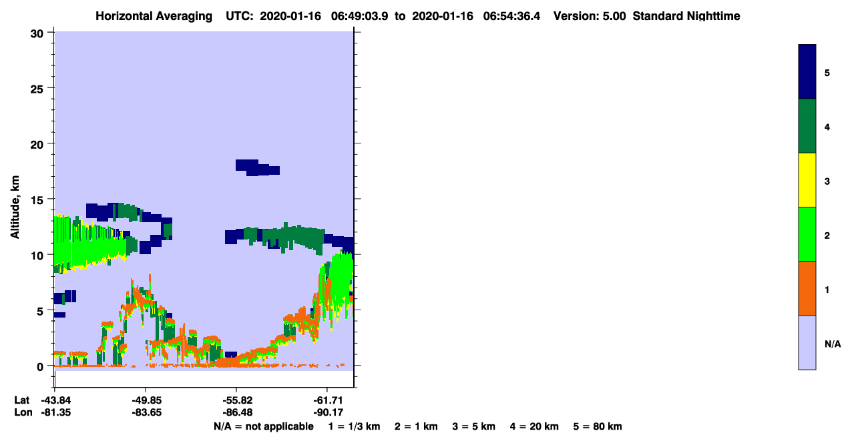Screen dimensions: 868x445
Task: Click the 'N/A' label beside color bar
Action: pos(833,344)
